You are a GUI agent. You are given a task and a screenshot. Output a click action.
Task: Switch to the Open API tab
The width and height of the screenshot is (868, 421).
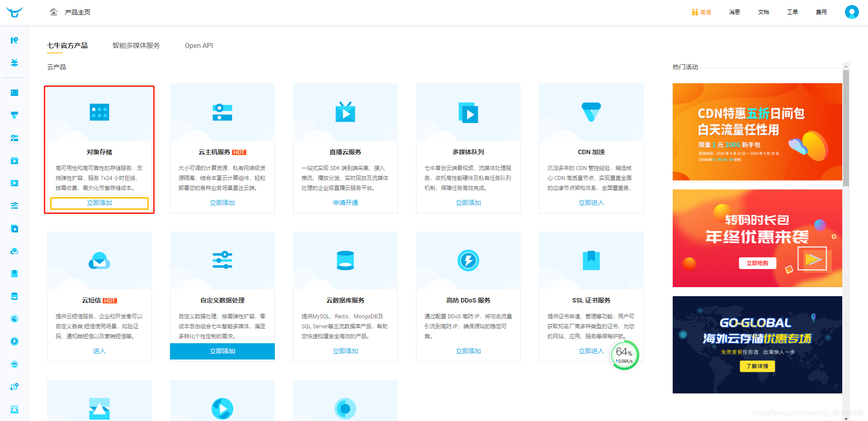199,46
